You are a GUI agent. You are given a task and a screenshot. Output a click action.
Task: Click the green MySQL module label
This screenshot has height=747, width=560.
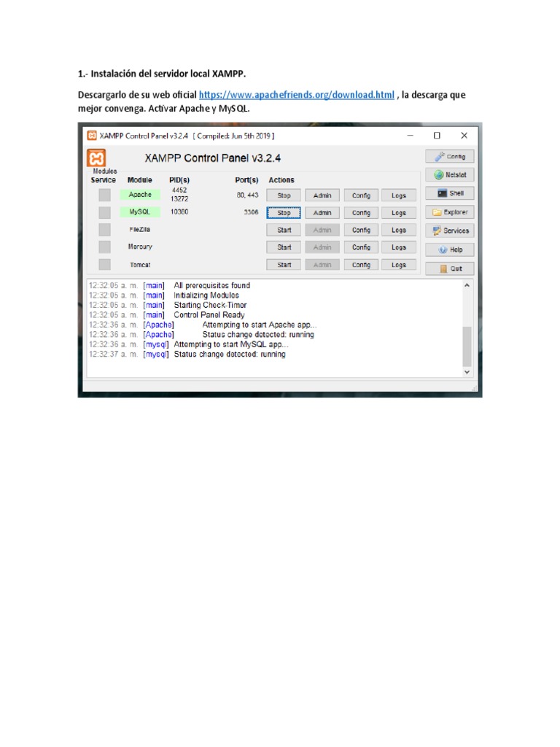(x=140, y=212)
